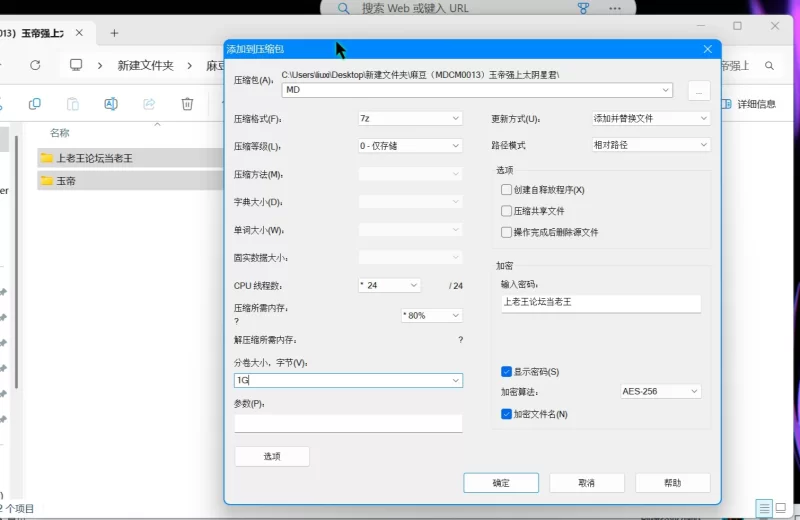Click the 确定 button

501,483
